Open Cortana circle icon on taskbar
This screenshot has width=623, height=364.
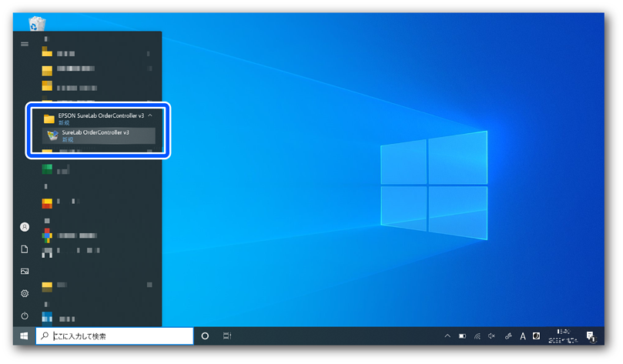click(x=206, y=336)
